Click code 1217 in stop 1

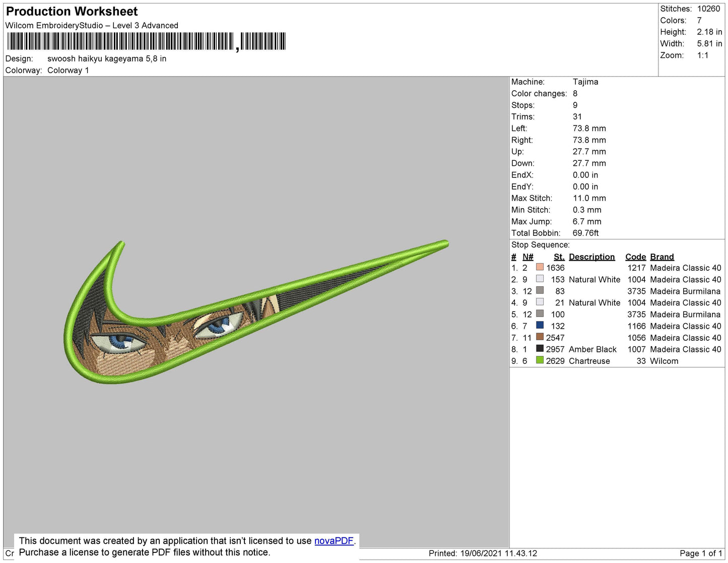[637, 268]
